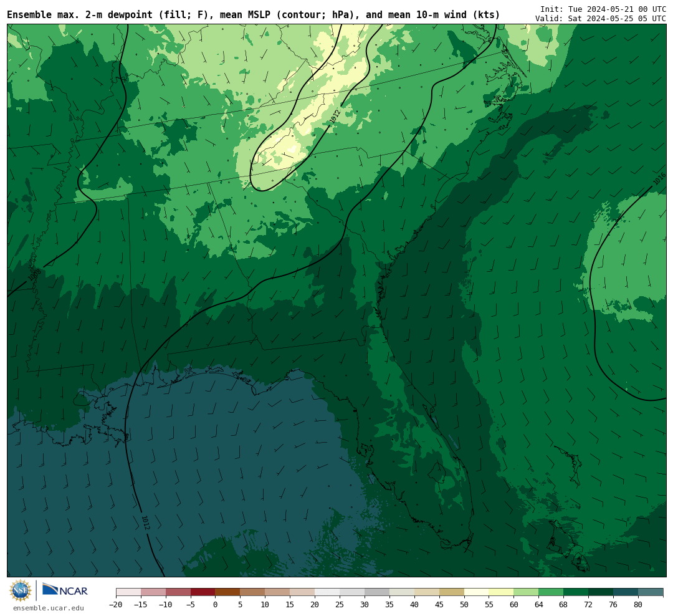Click the '35' colorbar tick label
Screen dimensions: 673x616
click(x=389, y=605)
